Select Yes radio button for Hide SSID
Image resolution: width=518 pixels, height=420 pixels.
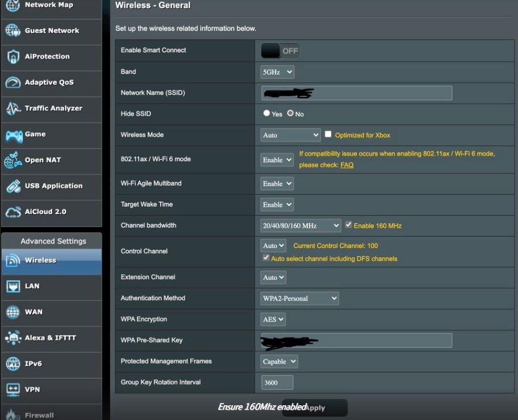[266, 114]
